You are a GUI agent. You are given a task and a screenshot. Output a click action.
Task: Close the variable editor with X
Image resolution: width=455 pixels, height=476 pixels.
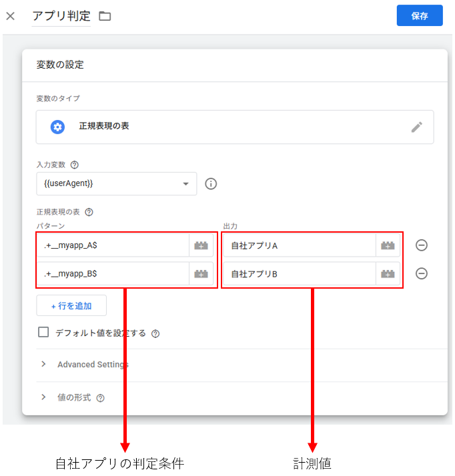(10, 16)
